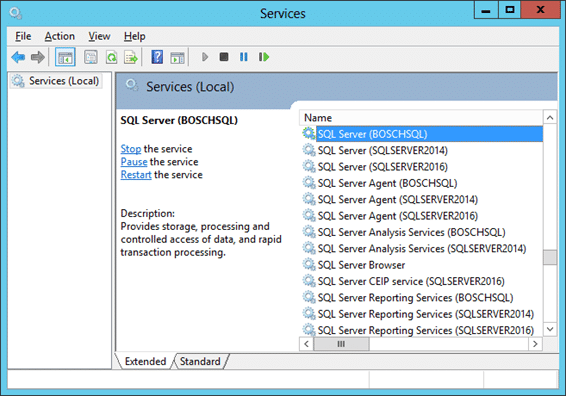Go back using the blue left arrow

(18, 57)
